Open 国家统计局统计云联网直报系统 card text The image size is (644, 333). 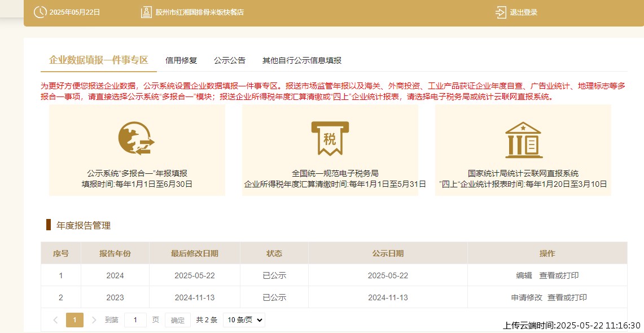(x=523, y=173)
